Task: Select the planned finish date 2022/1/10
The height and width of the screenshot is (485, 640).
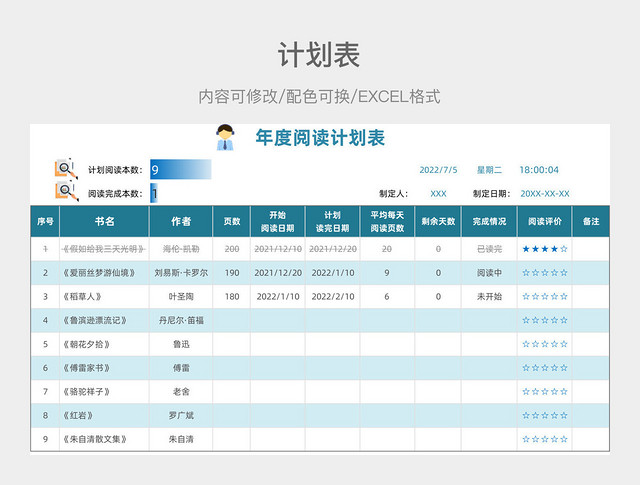Action: 333,273
